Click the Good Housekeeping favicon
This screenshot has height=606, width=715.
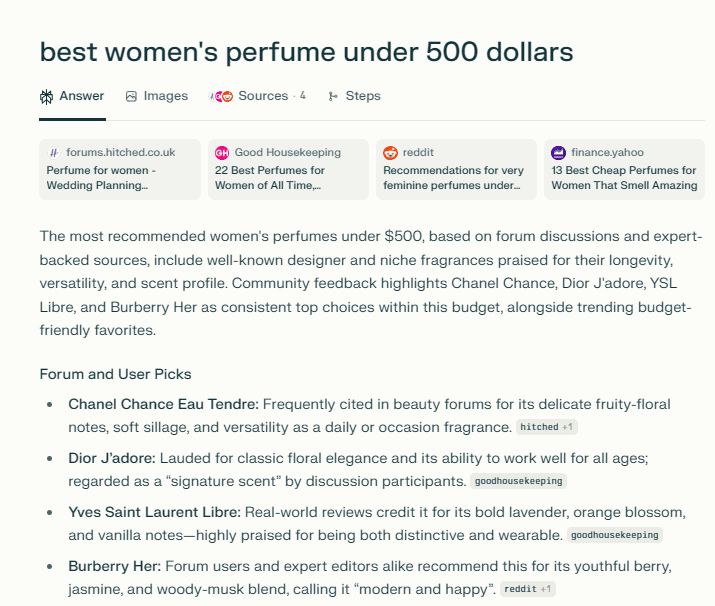pyautogui.click(x=222, y=153)
